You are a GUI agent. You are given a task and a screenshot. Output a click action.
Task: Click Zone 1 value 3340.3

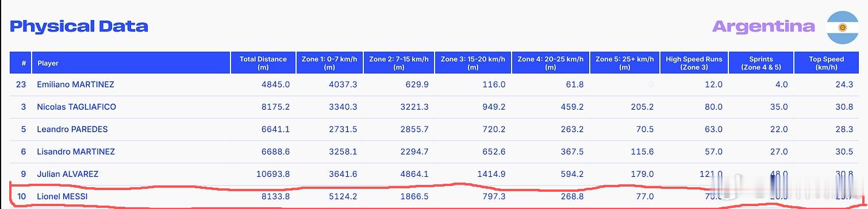(x=343, y=107)
